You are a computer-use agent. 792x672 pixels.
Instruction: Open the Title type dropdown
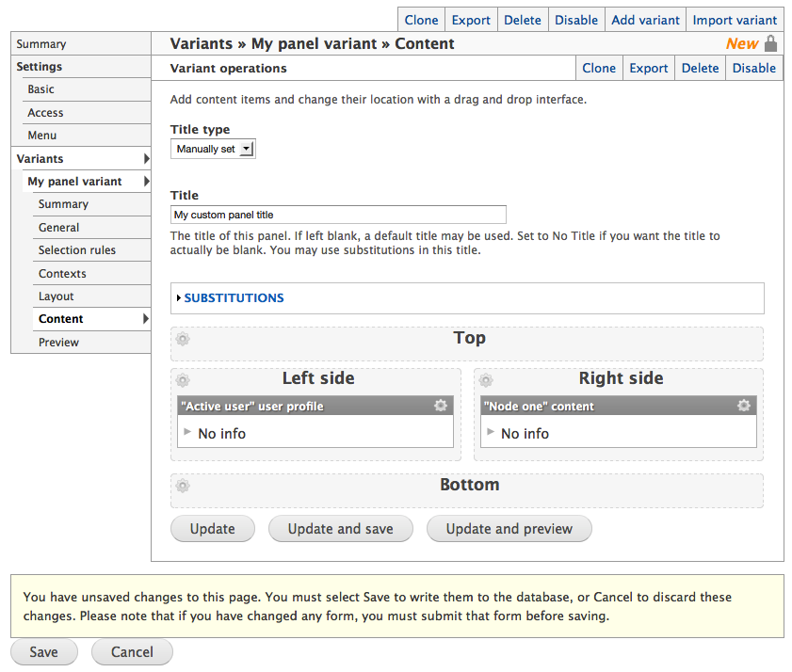(213, 149)
